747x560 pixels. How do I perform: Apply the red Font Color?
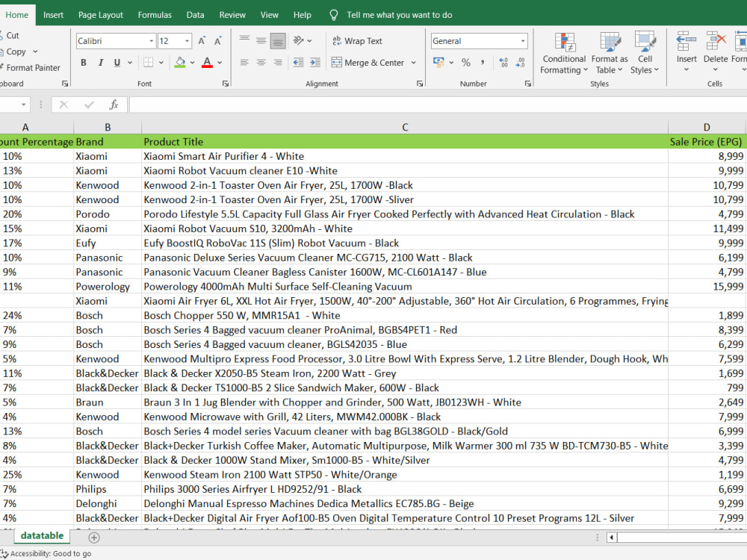coord(207,63)
